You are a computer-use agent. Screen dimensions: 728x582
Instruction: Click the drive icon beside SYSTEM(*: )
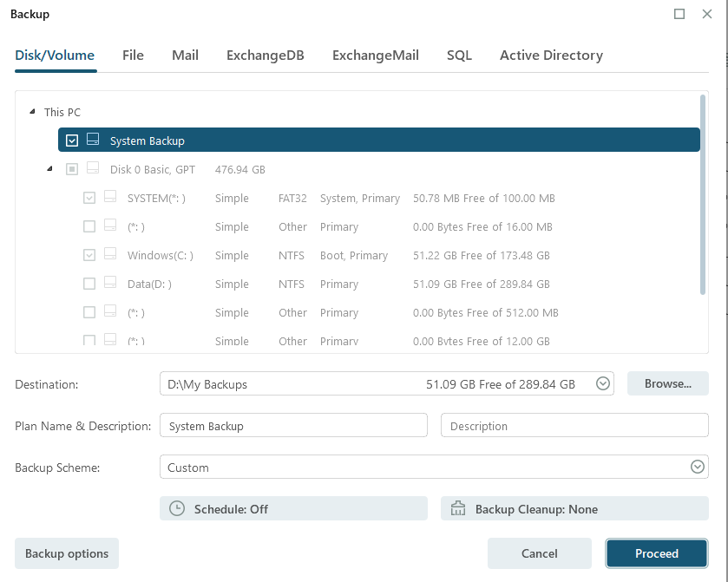110,198
